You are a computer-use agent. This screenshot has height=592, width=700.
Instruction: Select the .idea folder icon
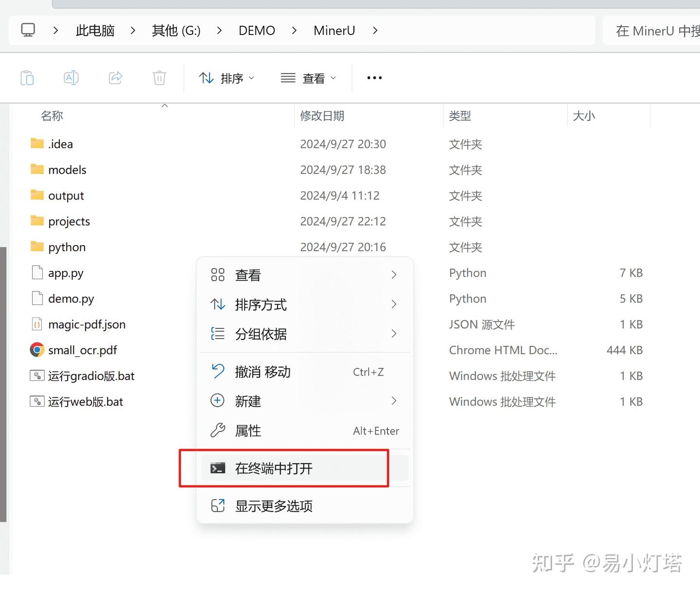pyautogui.click(x=37, y=144)
